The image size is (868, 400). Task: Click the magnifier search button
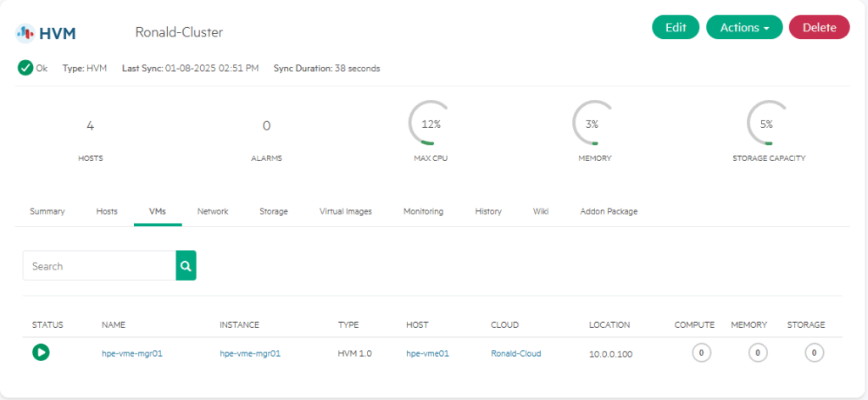click(x=186, y=265)
